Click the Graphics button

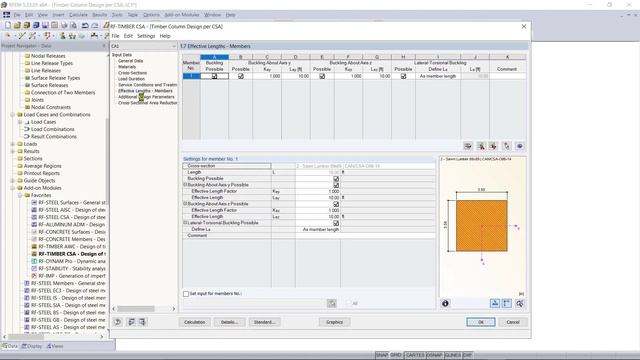pos(335,322)
